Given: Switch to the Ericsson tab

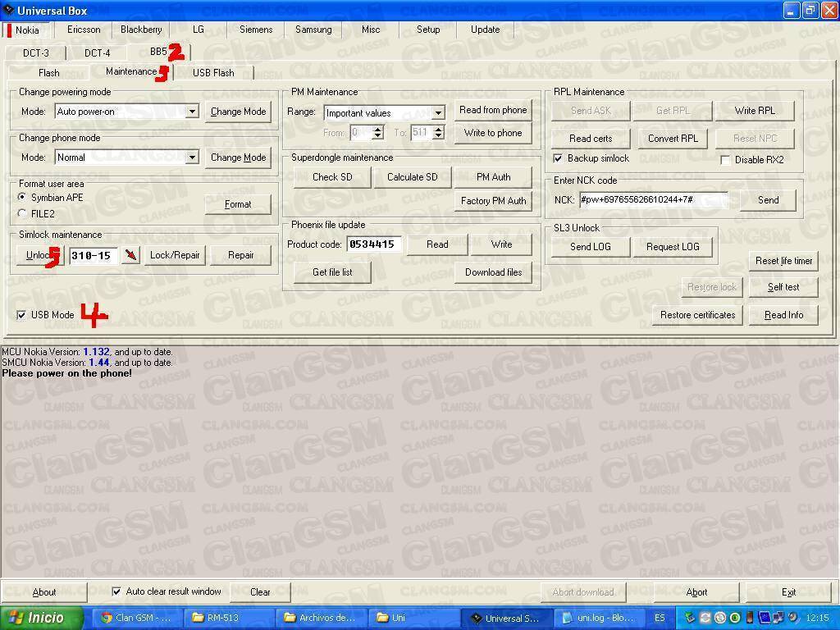Looking at the screenshot, I should (x=84, y=30).
